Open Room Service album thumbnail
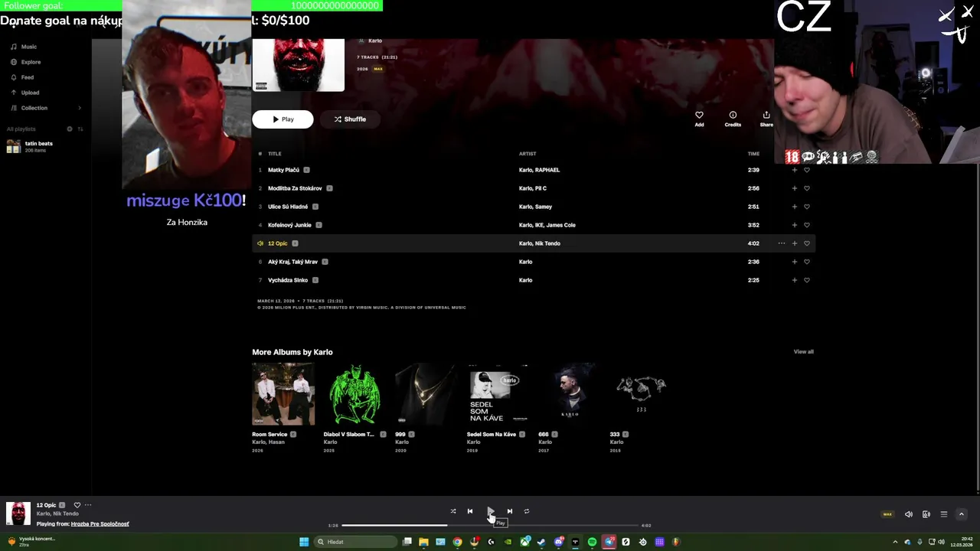 click(283, 394)
